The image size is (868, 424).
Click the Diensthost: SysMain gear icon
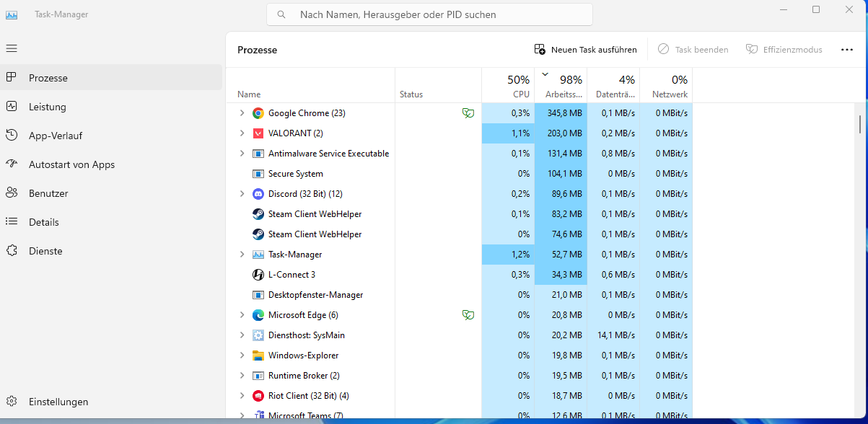pyautogui.click(x=258, y=335)
